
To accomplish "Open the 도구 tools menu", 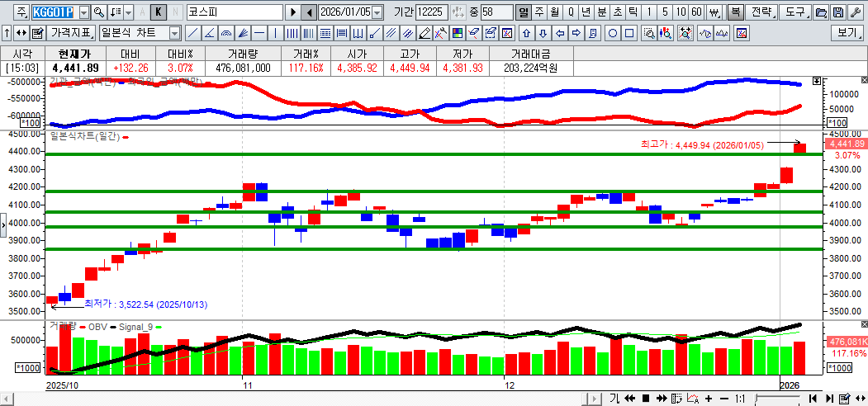I will click(794, 12).
